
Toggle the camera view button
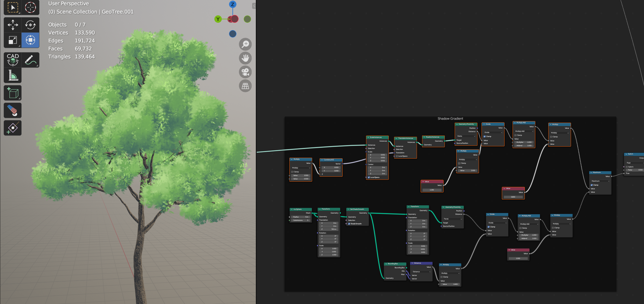(x=245, y=72)
